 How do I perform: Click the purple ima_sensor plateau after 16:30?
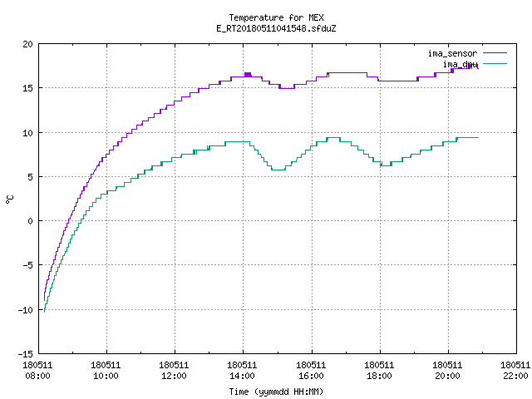[347, 72]
